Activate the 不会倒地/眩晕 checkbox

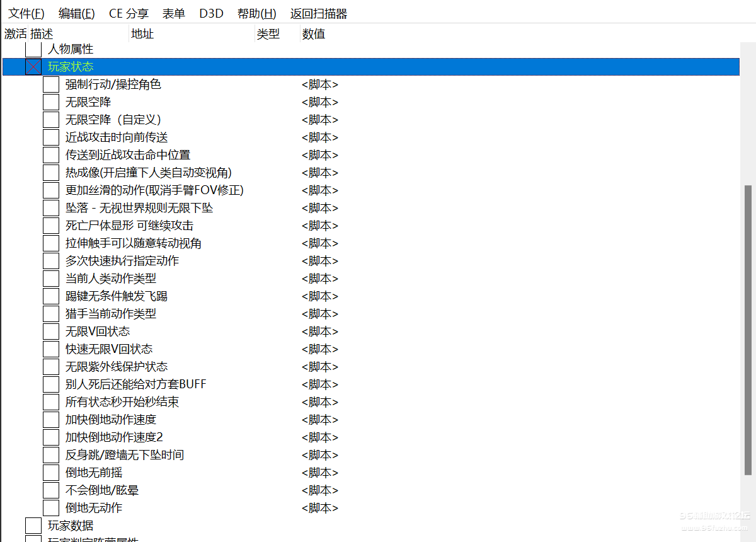tap(51, 490)
